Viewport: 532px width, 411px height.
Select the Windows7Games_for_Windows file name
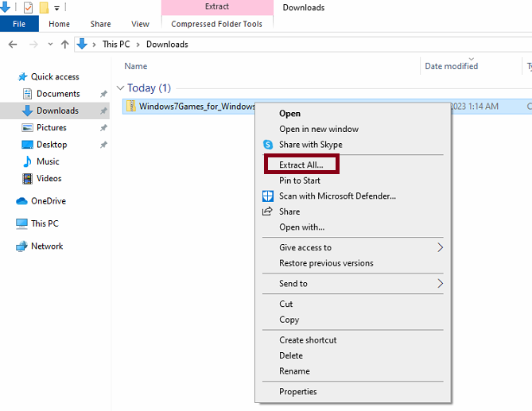197,107
